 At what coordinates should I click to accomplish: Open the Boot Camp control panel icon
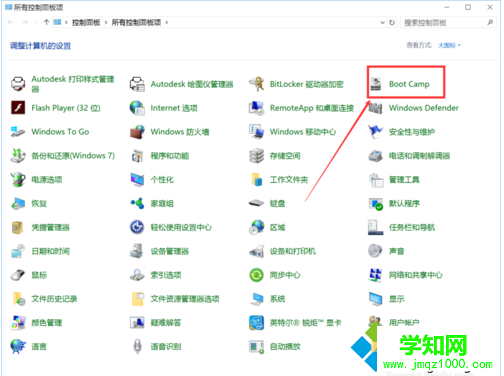click(376, 84)
